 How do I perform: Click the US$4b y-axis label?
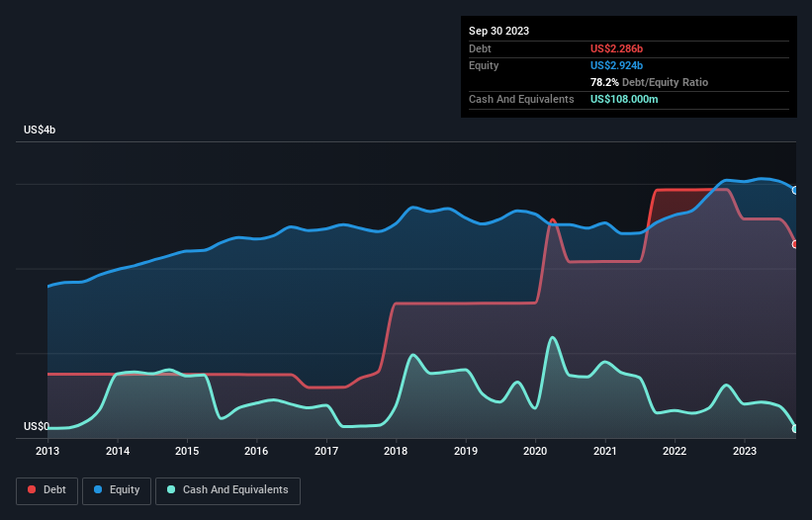[40, 130]
